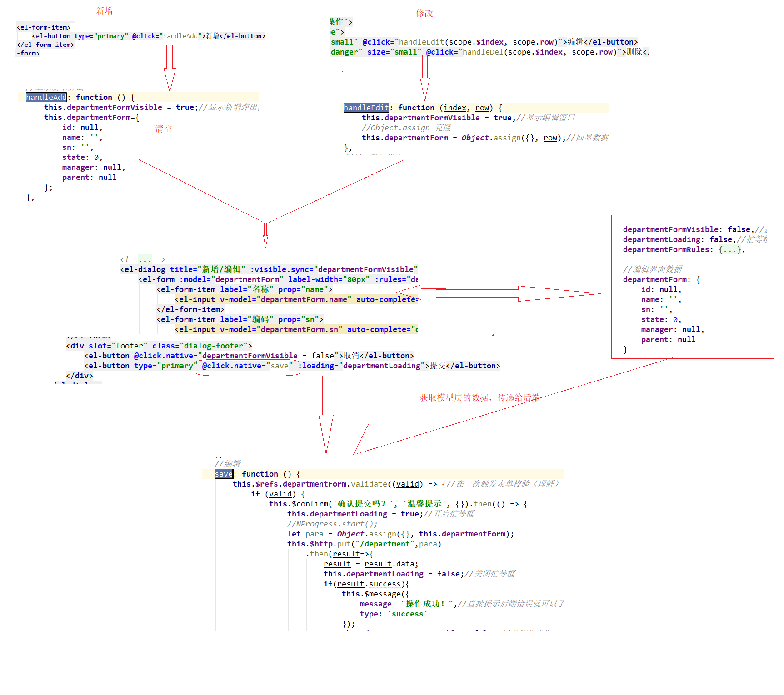Click the 提交 button label text
The height and width of the screenshot is (695, 784).
[438, 366]
